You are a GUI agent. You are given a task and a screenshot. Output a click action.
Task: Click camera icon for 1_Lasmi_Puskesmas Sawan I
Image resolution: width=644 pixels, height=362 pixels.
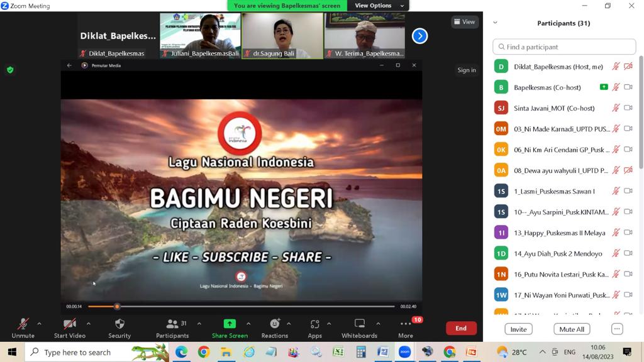[628, 191]
